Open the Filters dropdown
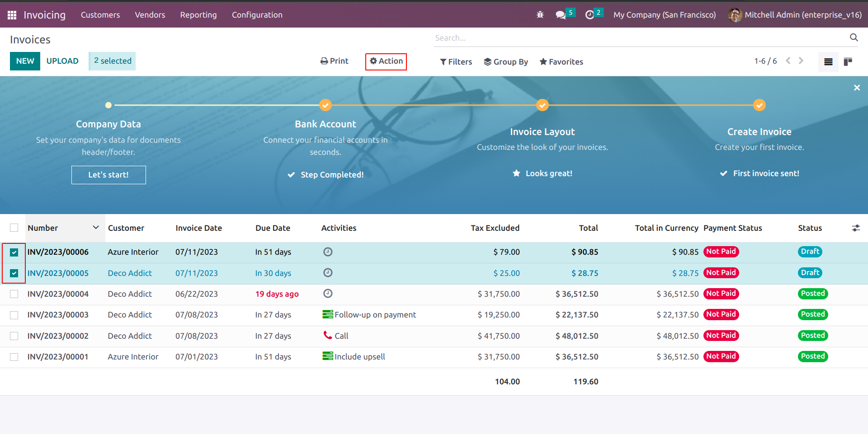This screenshot has height=434, width=868. pyautogui.click(x=456, y=62)
